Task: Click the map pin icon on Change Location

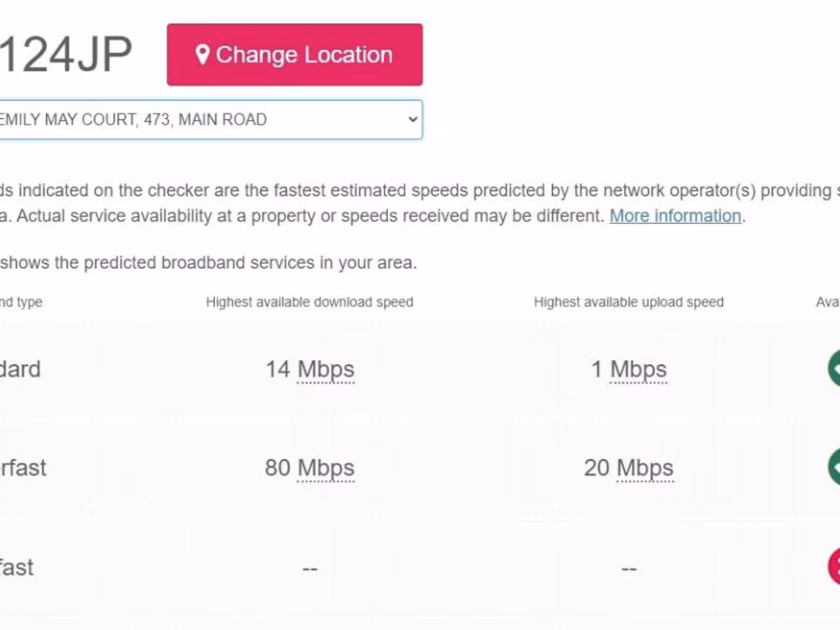Action: tap(203, 55)
